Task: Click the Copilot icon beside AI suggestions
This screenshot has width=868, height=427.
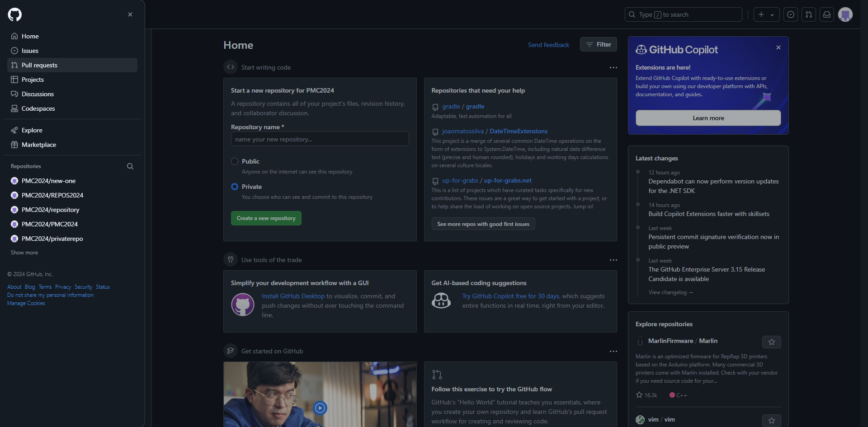Action: click(x=441, y=300)
